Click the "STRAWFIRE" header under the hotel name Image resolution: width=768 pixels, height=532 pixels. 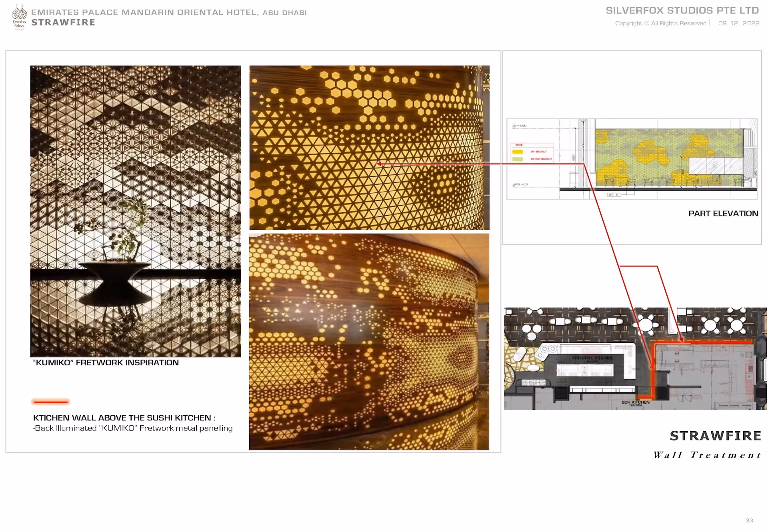(x=63, y=22)
